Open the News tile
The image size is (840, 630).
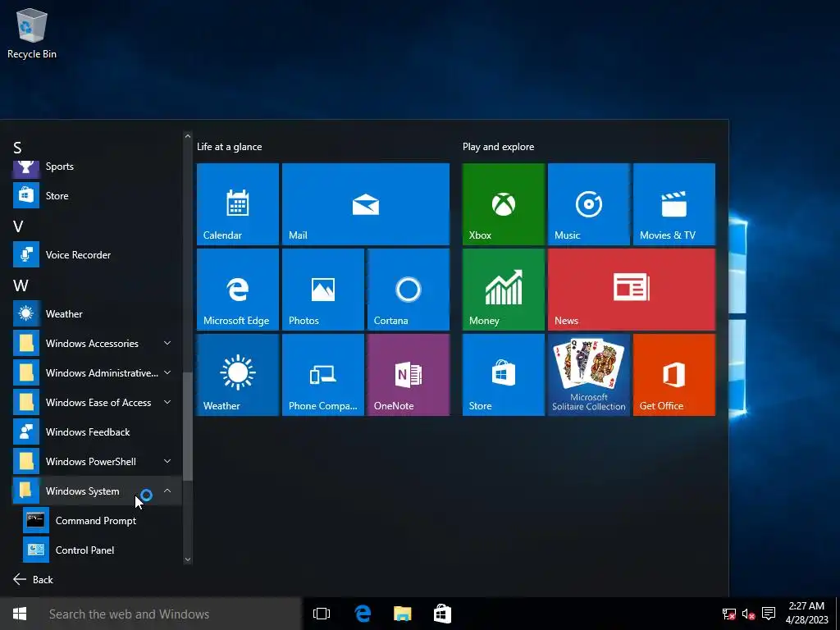(x=632, y=290)
